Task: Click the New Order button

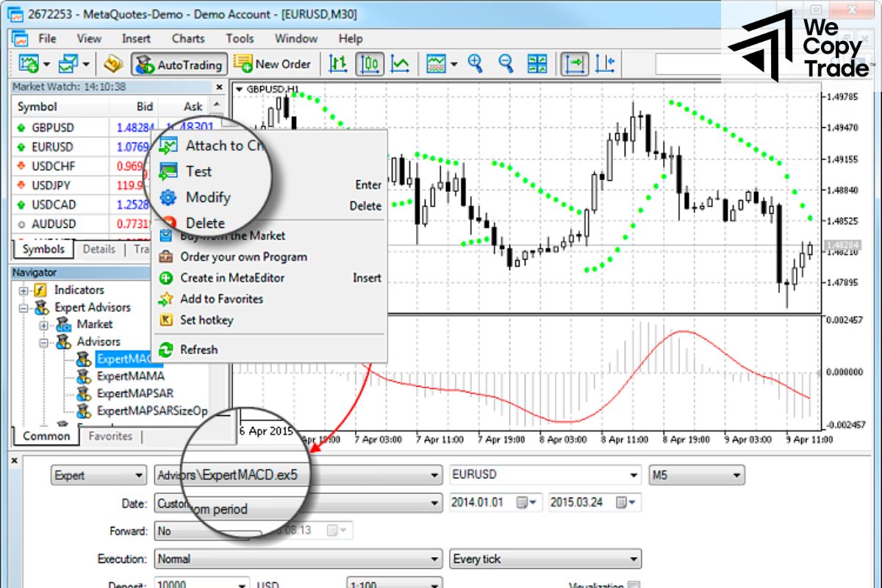Action: pos(274,64)
